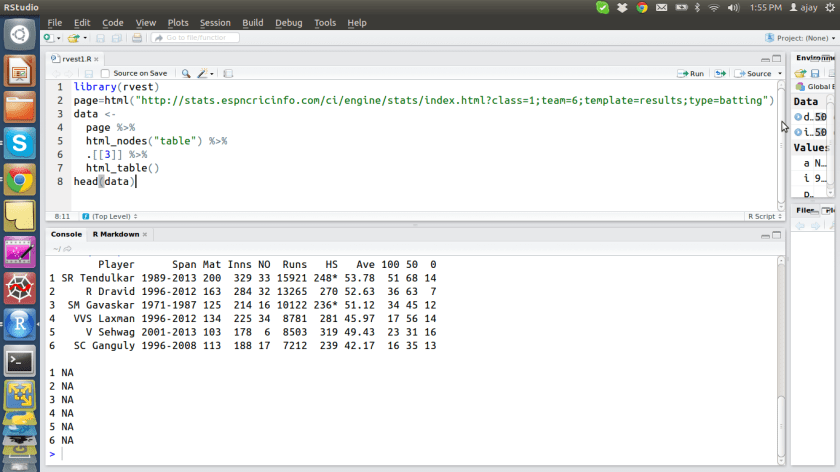This screenshot has height=472, width=840.
Task: Open the Build menu
Action: click(252, 23)
